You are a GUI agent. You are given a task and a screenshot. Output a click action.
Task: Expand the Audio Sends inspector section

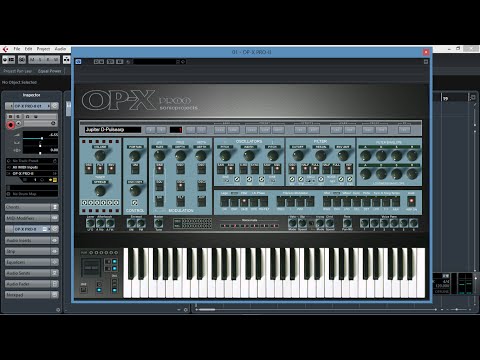pyautogui.click(x=28, y=273)
